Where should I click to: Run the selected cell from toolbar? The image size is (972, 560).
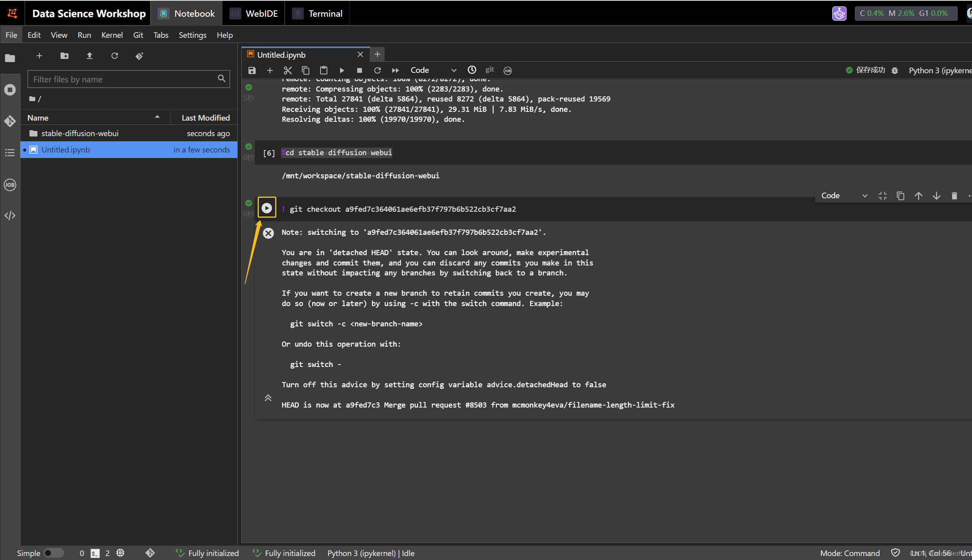(x=342, y=70)
